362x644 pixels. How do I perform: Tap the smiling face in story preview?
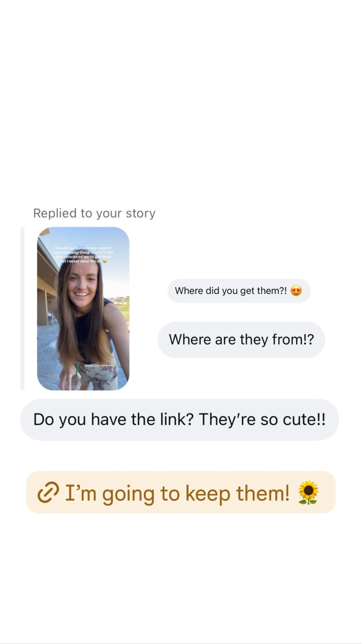pos(82,285)
